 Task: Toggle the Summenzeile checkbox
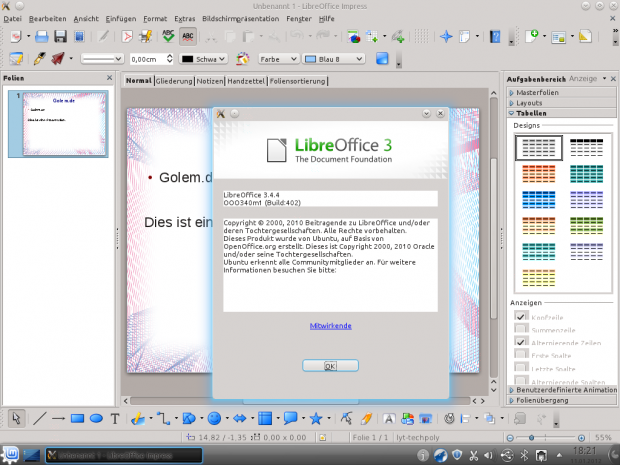(x=521, y=329)
